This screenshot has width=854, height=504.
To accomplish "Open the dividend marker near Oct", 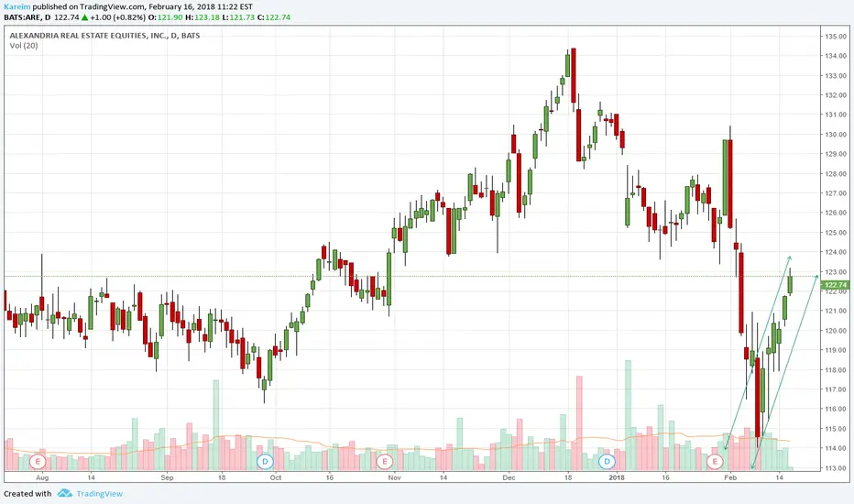I will pos(265,462).
